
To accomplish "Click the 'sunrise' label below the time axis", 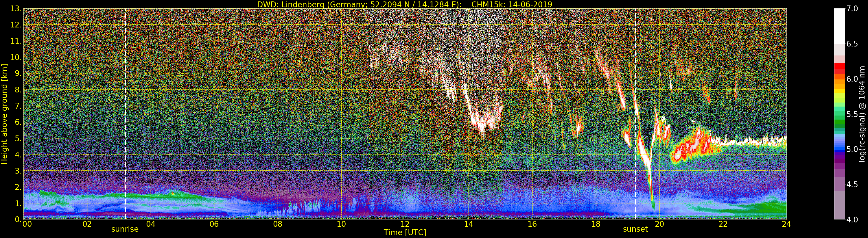I will coord(125,229).
